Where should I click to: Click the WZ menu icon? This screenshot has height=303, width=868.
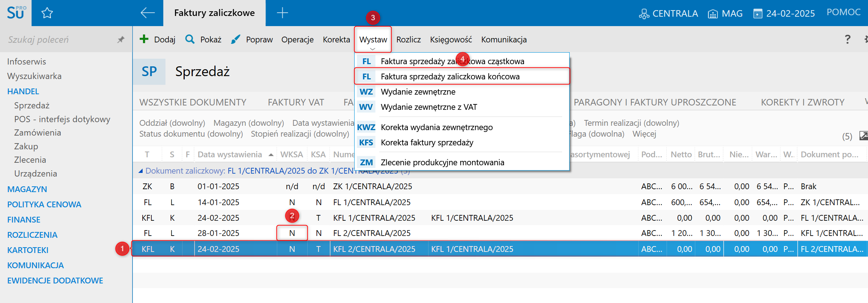[x=366, y=92]
